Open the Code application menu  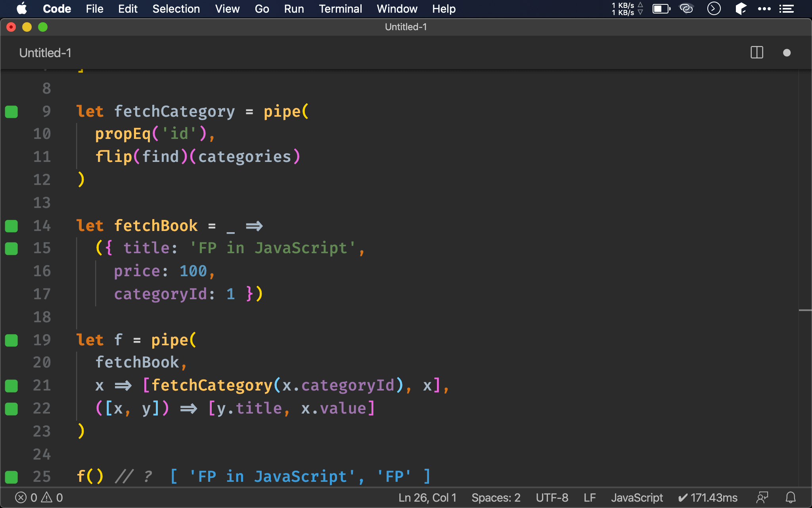click(x=57, y=9)
